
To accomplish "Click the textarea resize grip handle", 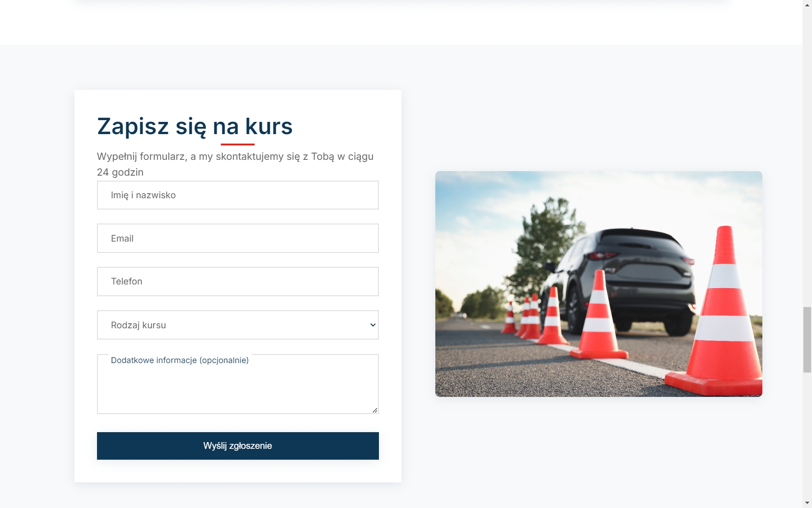I will pos(375,410).
